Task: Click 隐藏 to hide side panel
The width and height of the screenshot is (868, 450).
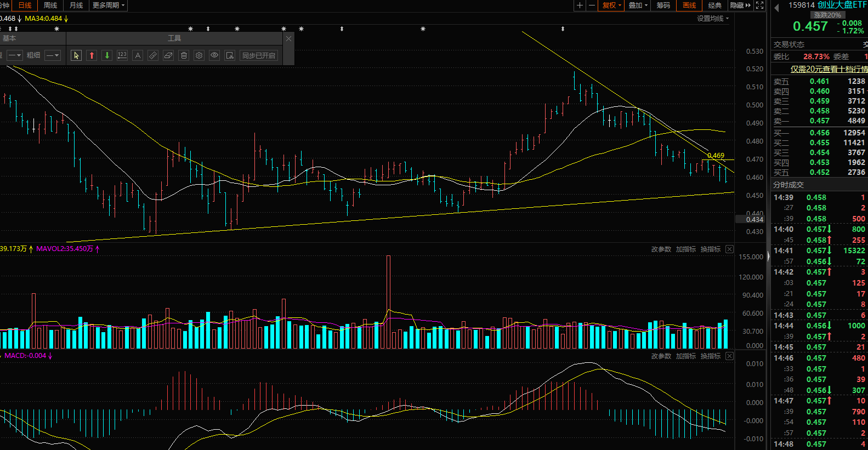Action: point(740,5)
